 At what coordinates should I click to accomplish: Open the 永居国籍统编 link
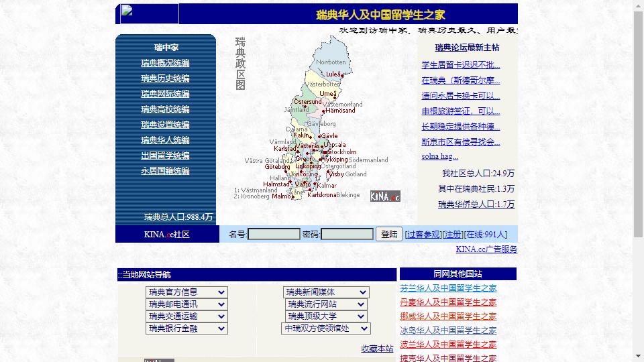point(165,171)
